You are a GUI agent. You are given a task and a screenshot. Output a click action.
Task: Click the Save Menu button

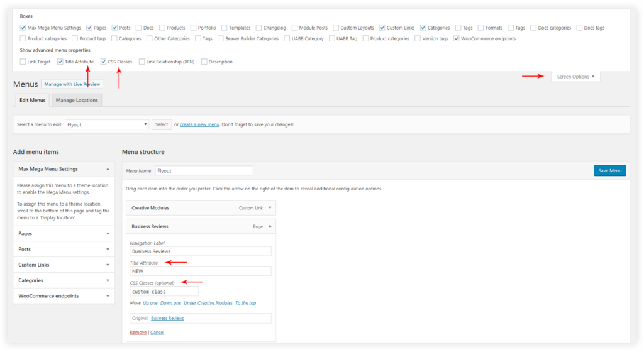tap(609, 170)
